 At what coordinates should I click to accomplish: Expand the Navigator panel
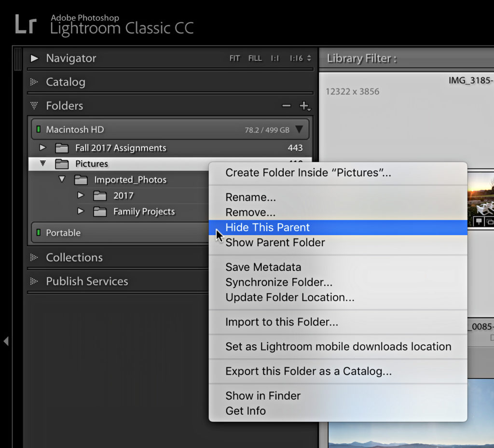click(x=34, y=58)
